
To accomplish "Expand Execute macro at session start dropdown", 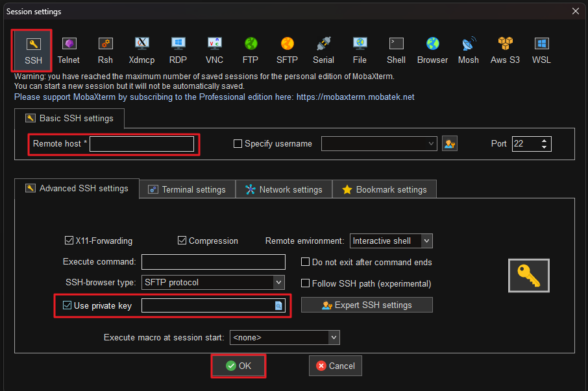I will pos(334,337).
